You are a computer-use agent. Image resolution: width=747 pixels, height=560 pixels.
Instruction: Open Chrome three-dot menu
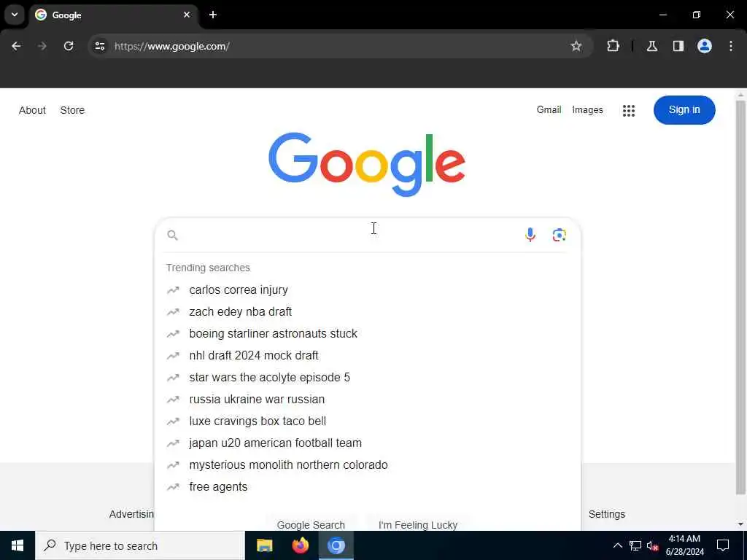click(730, 46)
